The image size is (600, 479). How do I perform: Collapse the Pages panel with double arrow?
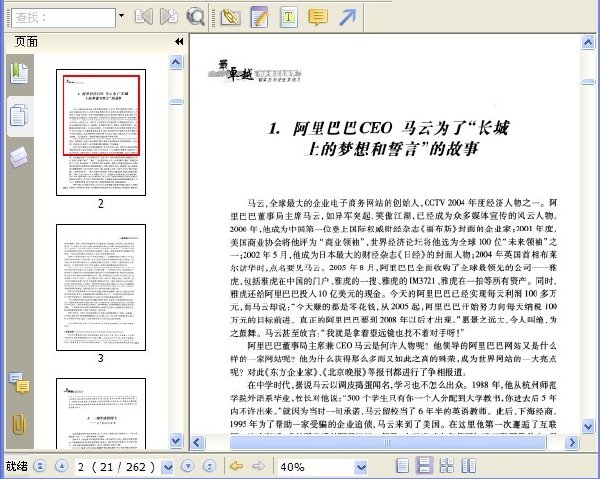179,41
